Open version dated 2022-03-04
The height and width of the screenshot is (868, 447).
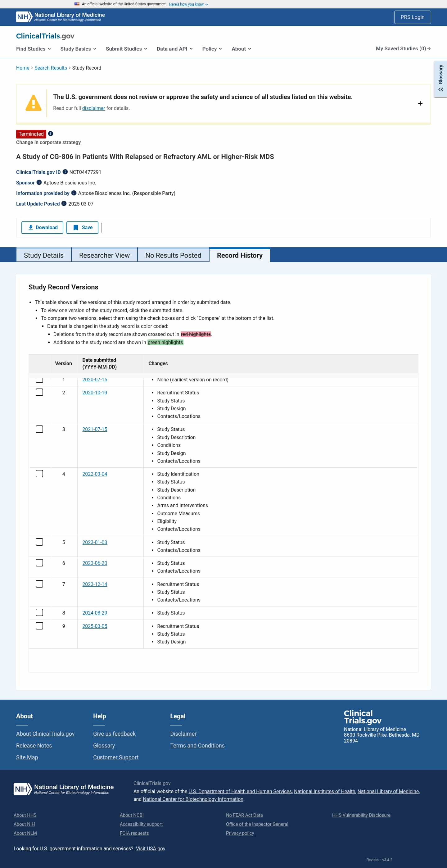pyautogui.click(x=95, y=474)
